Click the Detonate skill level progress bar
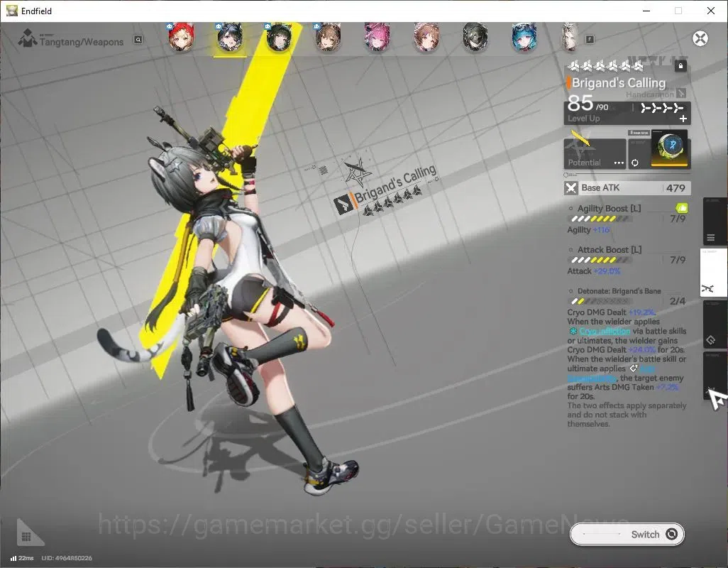 (x=601, y=302)
